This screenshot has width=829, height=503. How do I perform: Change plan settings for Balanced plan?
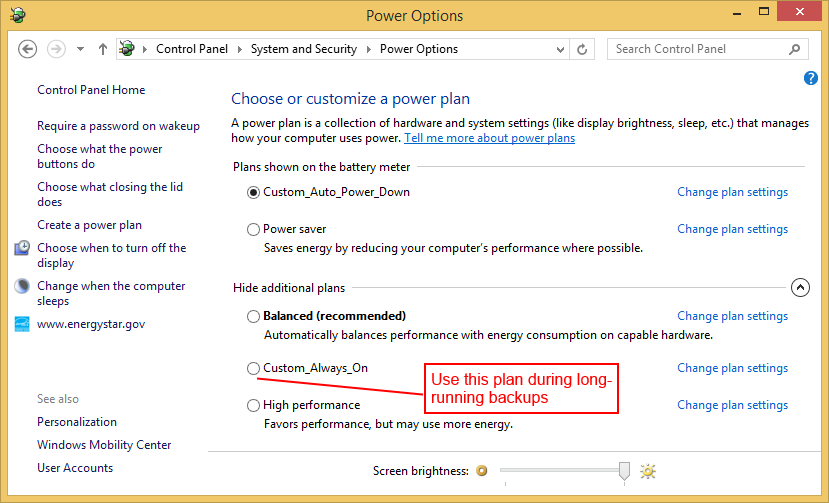(732, 316)
